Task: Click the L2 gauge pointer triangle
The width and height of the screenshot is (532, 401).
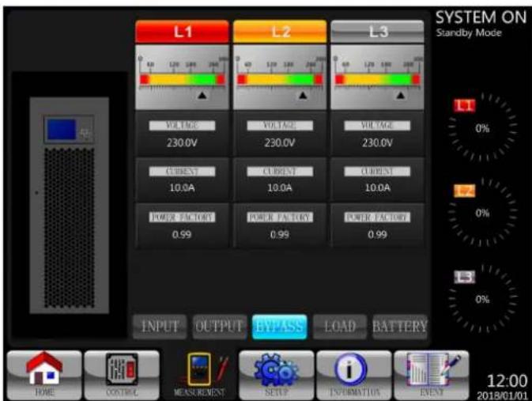Action: 303,96
